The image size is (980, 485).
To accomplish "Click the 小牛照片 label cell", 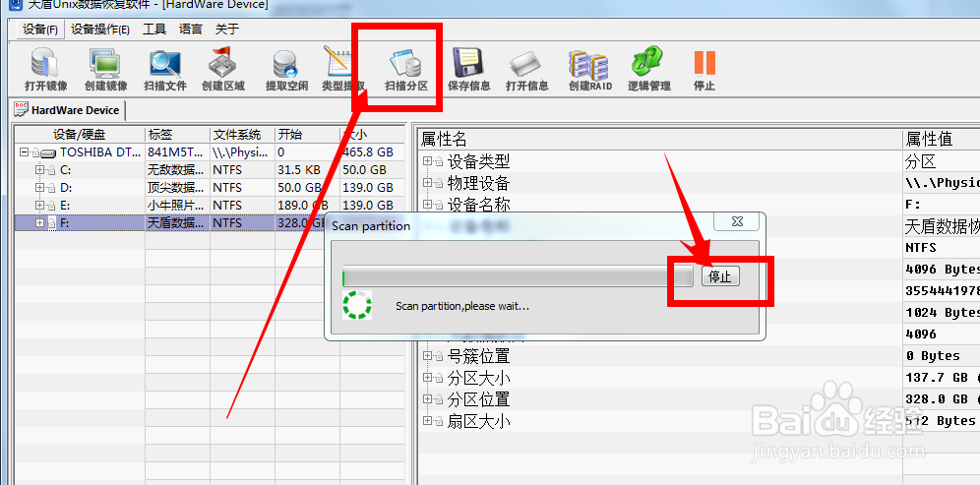I will [x=177, y=205].
